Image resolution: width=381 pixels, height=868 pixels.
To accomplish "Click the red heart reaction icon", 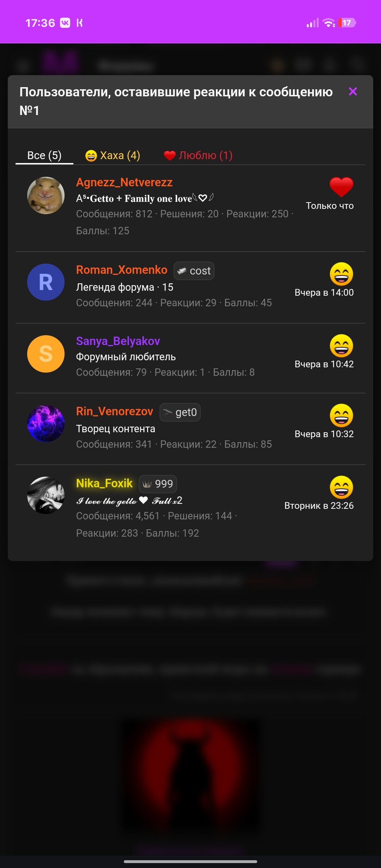I will 341,187.
